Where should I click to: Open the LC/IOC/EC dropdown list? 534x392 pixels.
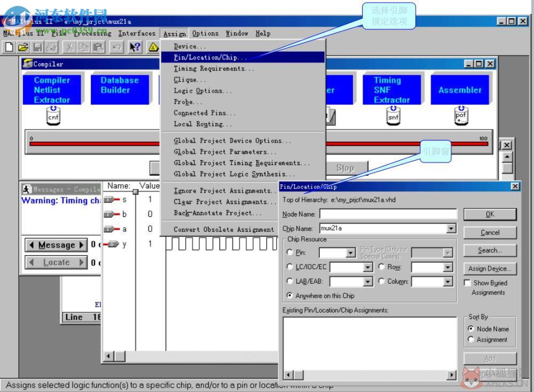point(367,267)
